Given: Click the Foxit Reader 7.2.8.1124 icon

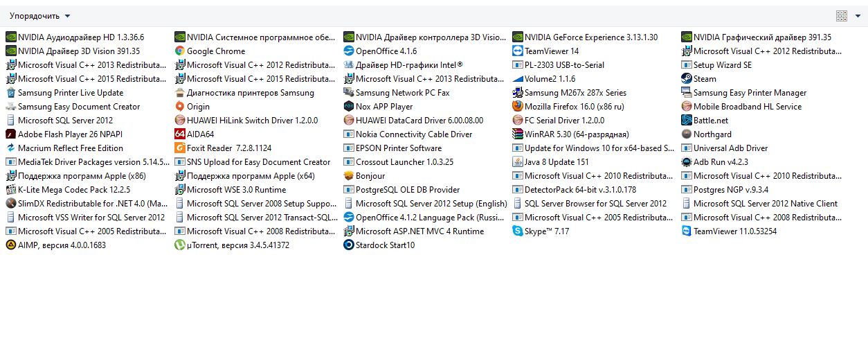Looking at the screenshot, I should [x=179, y=148].
